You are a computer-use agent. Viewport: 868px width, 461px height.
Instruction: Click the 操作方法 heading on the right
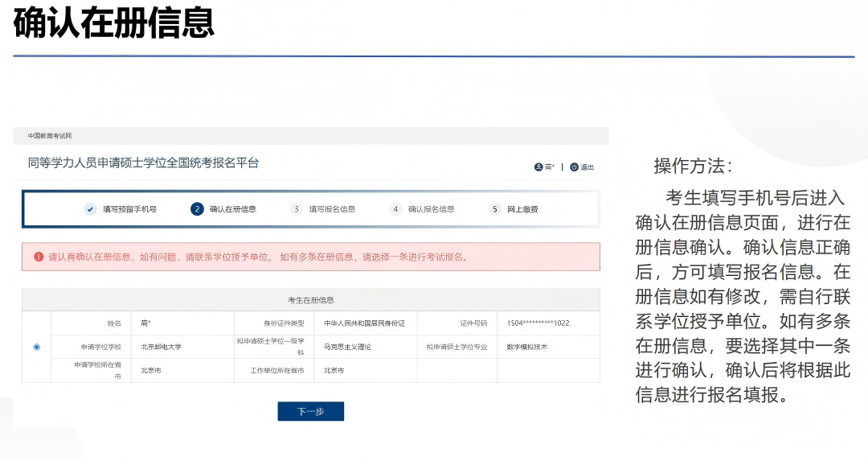pos(693,167)
